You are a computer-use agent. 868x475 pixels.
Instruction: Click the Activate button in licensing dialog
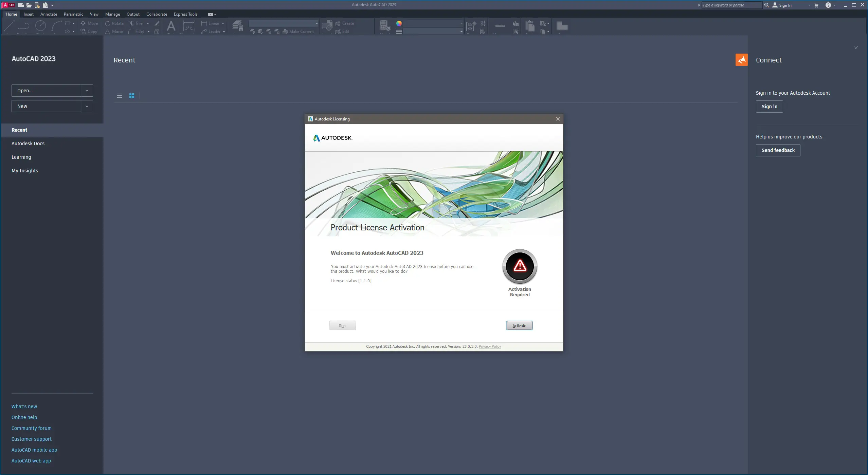519,326
